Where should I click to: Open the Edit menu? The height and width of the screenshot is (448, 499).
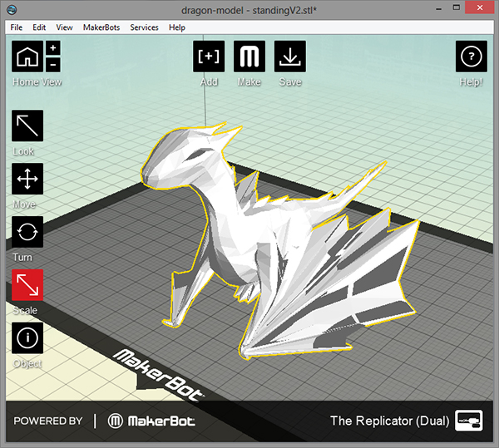click(x=39, y=27)
